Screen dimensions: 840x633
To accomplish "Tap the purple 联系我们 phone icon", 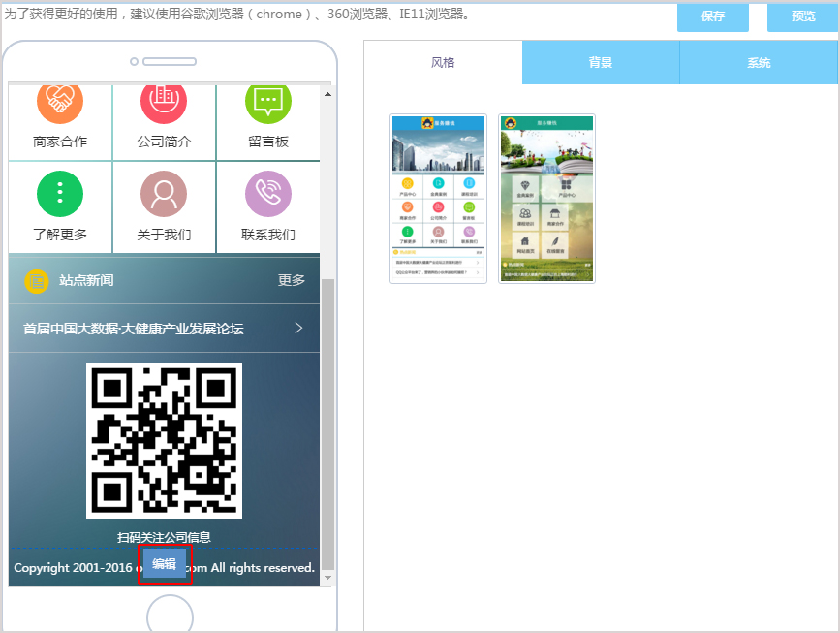I will click(267, 194).
